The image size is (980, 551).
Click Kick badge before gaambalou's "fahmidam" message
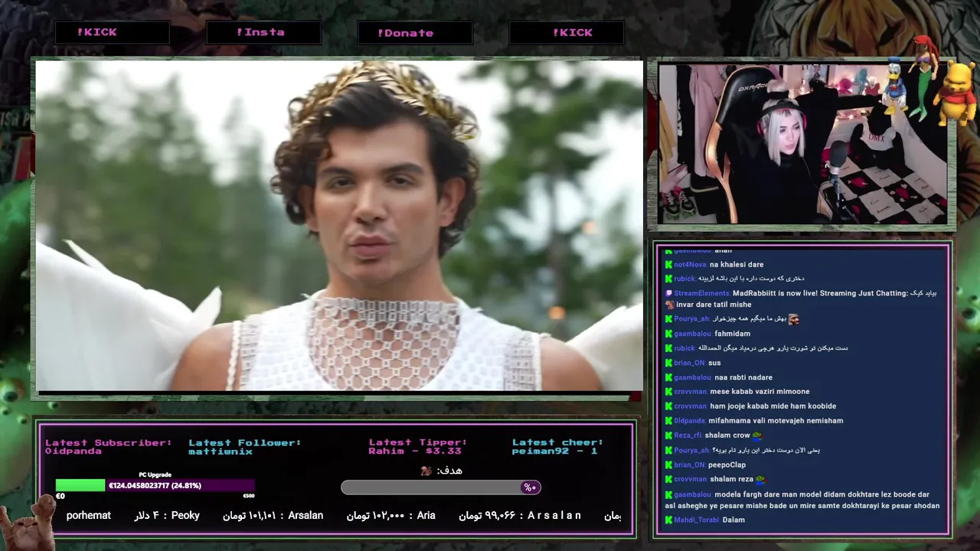point(668,334)
